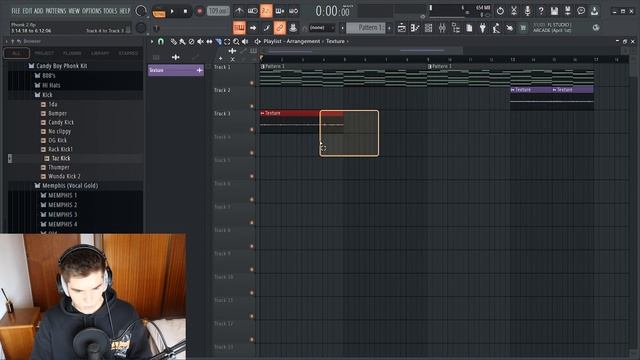
Task: Toggle wait for input before playing
Action: [253, 11]
